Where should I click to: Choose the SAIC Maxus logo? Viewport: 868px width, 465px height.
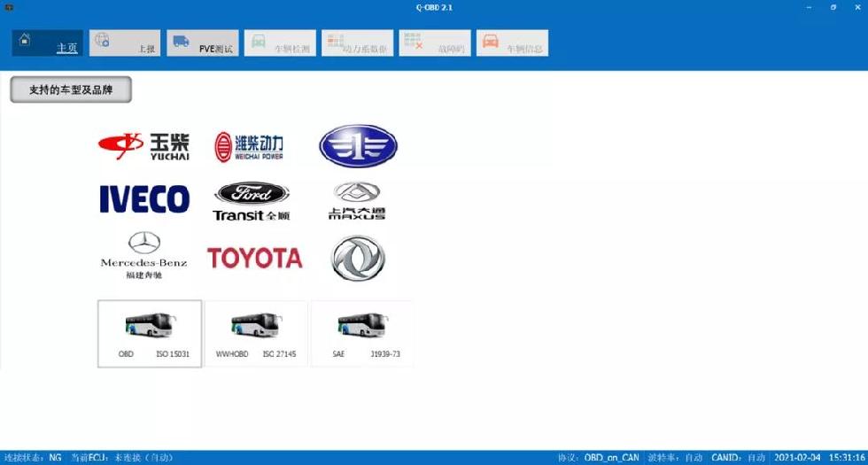click(357, 201)
